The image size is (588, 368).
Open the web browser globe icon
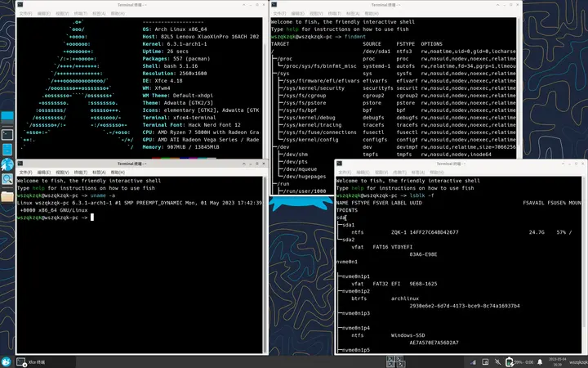click(7, 164)
